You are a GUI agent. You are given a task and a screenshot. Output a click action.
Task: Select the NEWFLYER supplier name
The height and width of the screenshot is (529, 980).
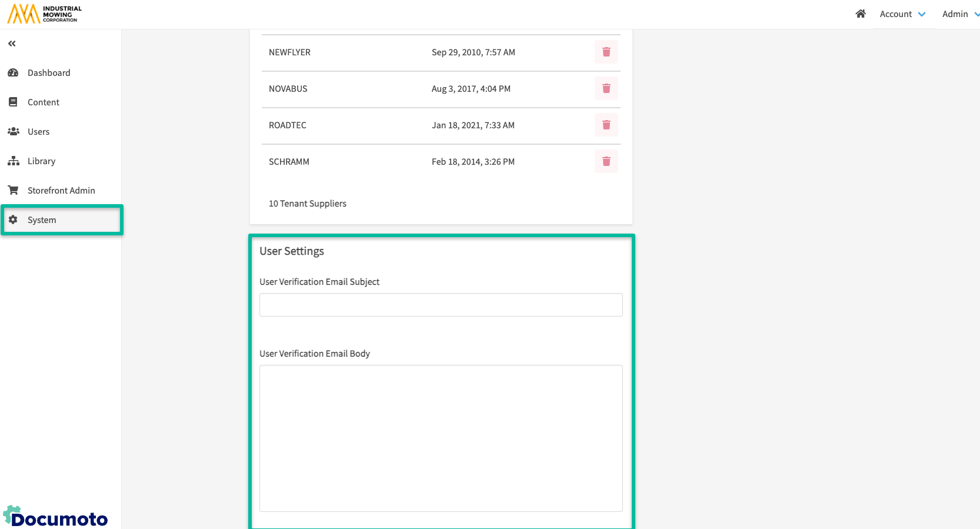289,52
